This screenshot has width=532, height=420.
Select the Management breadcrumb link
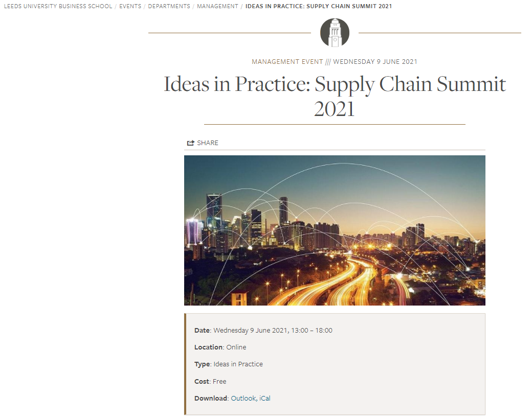pos(217,6)
